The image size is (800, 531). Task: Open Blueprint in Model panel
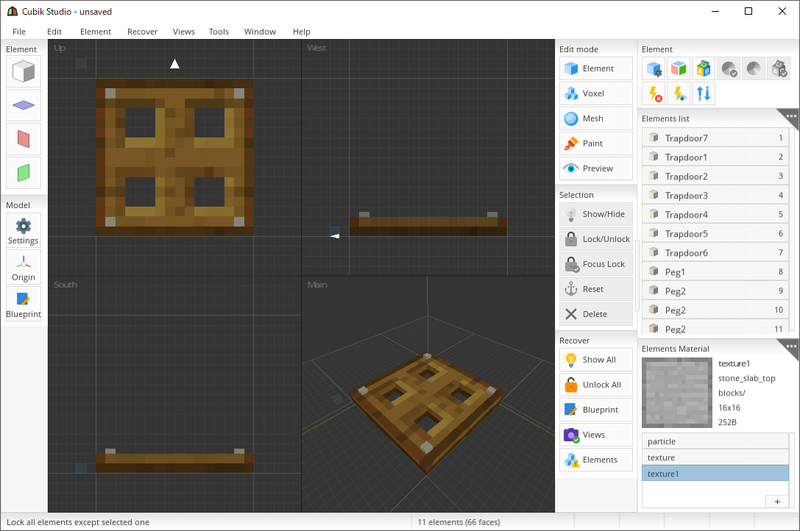pyautogui.click(x=23, y=304)
